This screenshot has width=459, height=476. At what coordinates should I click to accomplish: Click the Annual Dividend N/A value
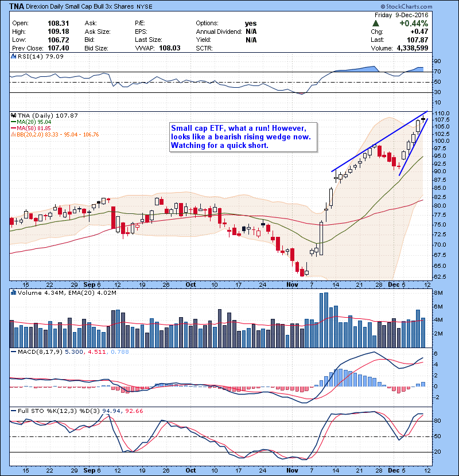(251, 32)
